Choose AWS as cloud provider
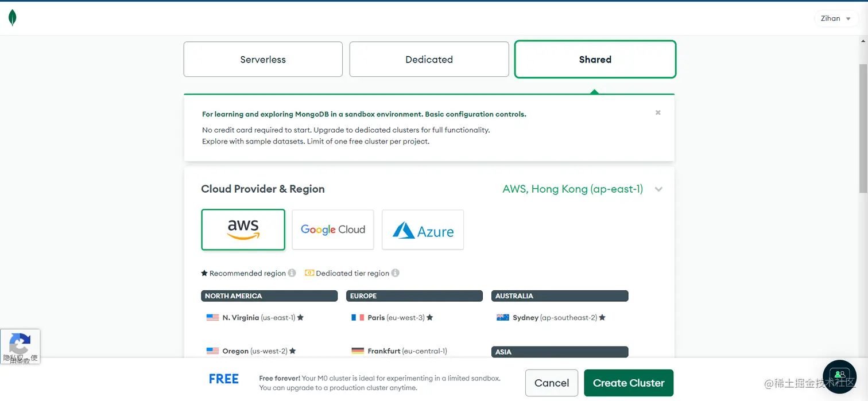The image size is (868, 401). point(243,229)
